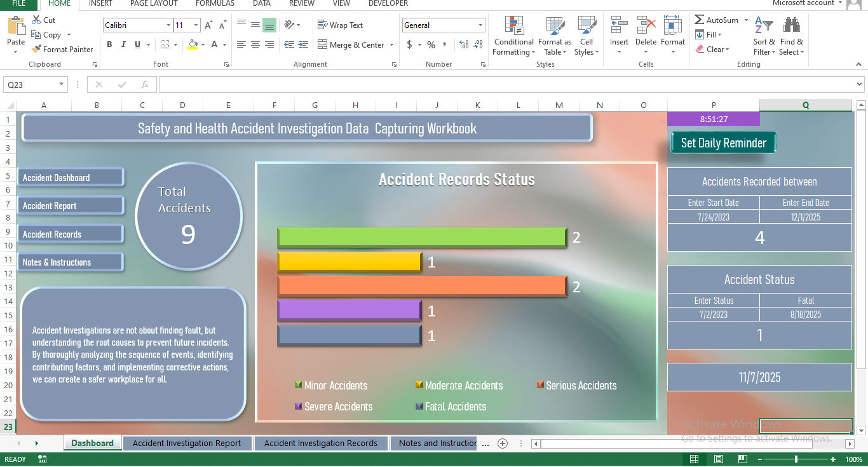Select the Format Painter tool
Image resolution: width=868 pixels, height=467 pixels.
pos(62,49)
